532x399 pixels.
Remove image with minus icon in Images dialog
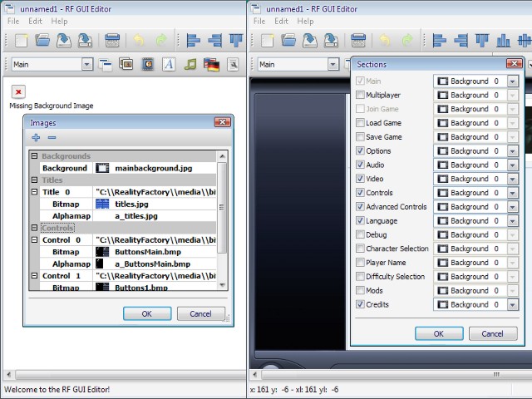(52, 137)
